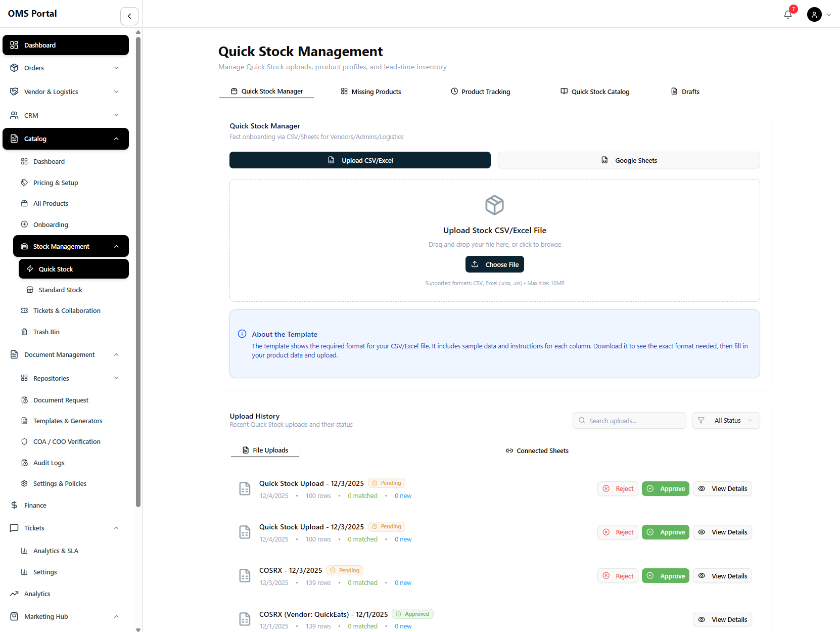Viewport: 840px width, 632px height.
Task: Approve the first Quick Stock Upload
Action: [x=666, y=488]
